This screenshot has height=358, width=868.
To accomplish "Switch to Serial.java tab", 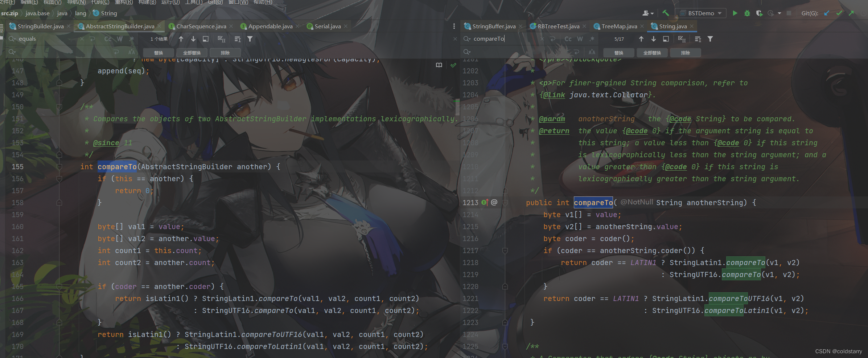I will point(327,26).
